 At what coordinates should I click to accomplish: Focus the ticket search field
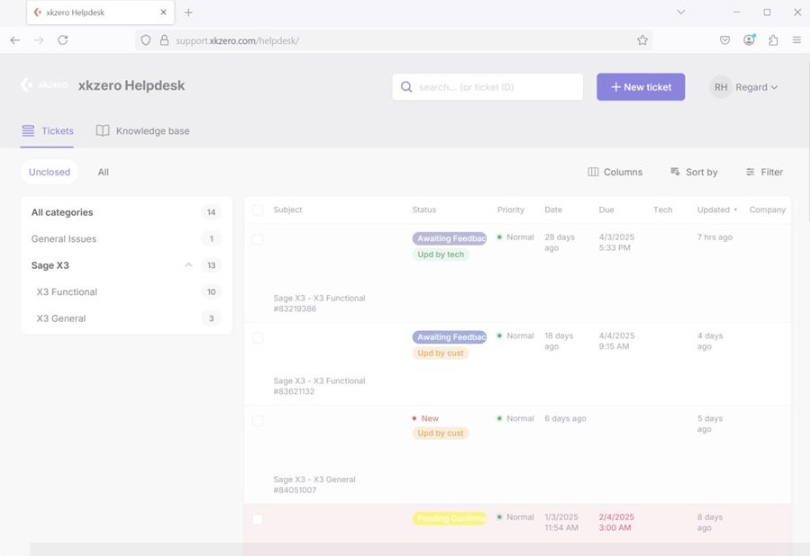(488, 87)
